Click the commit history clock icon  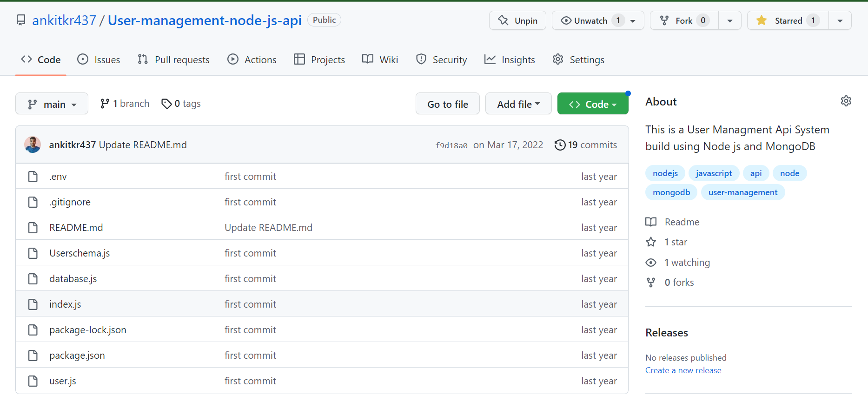tap(560, 145)
